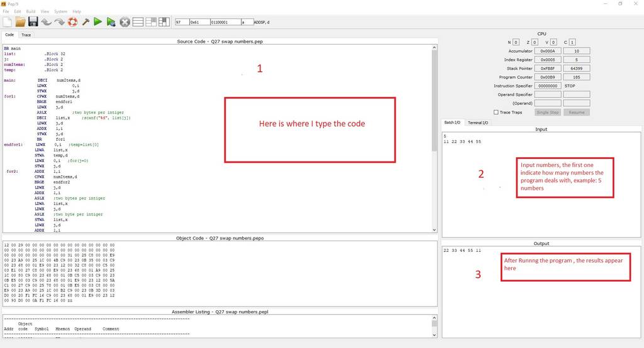This screenshot has width=644, height=348.
Task: Open the File menu
Action: pos(6,11)
